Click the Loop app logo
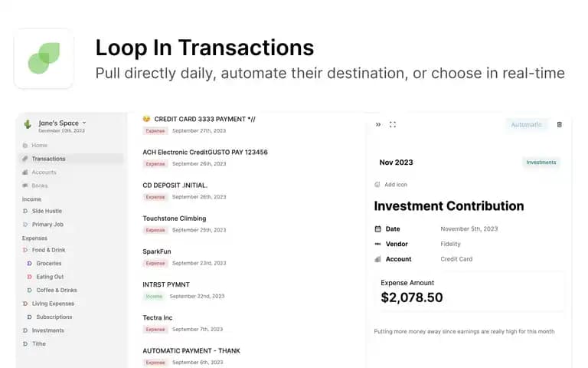The width and height of the screenshot is (588, 368). (44, 58)
